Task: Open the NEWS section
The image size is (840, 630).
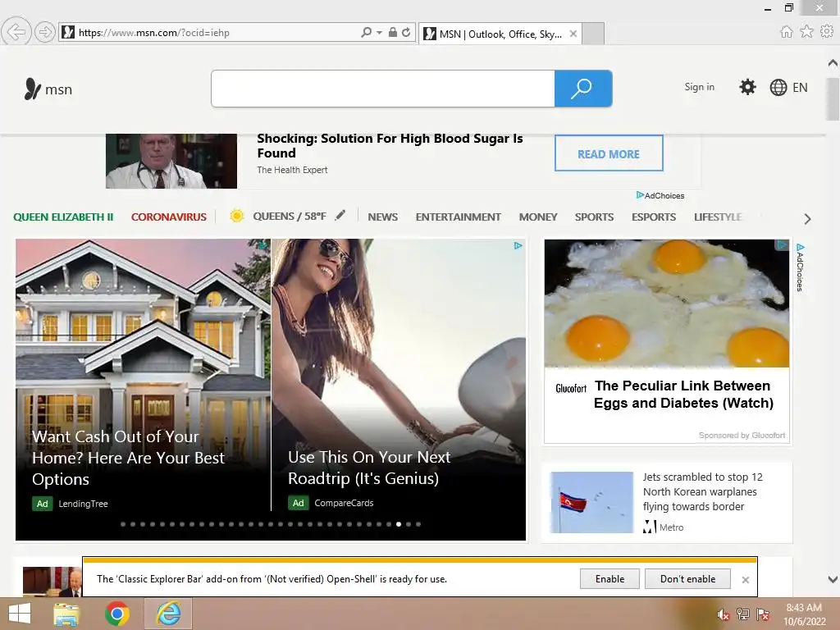Action: [x=382, y=217]
